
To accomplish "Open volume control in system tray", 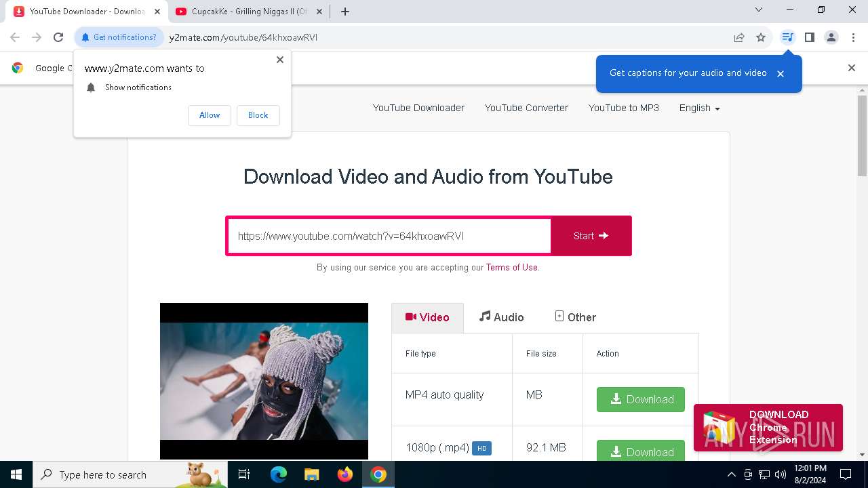I will point(781,474).
